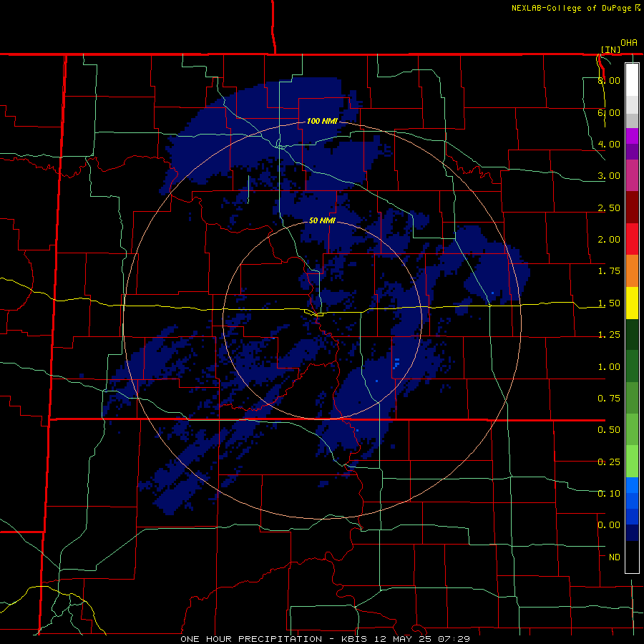Image resolution: width=644 pixels, height=644 pixels.
Task: Click the 2.50 legend value
Action: pos(609,208)
